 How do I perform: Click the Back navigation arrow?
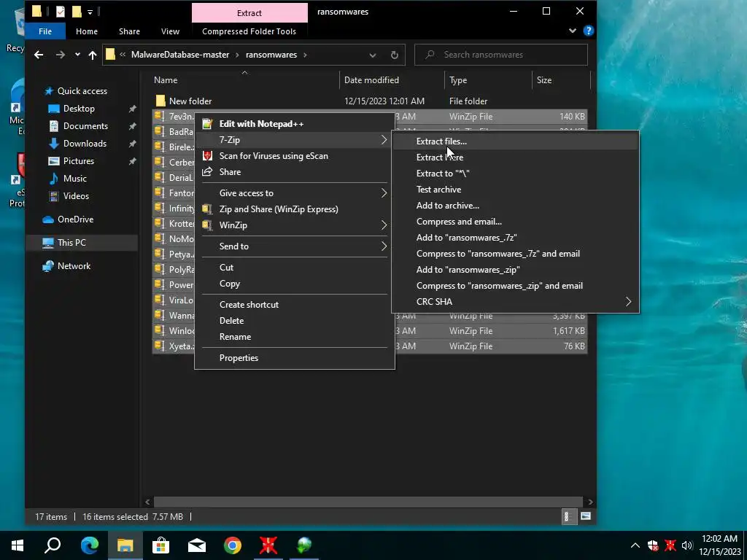pyautogui.click(x=39, y=55)
